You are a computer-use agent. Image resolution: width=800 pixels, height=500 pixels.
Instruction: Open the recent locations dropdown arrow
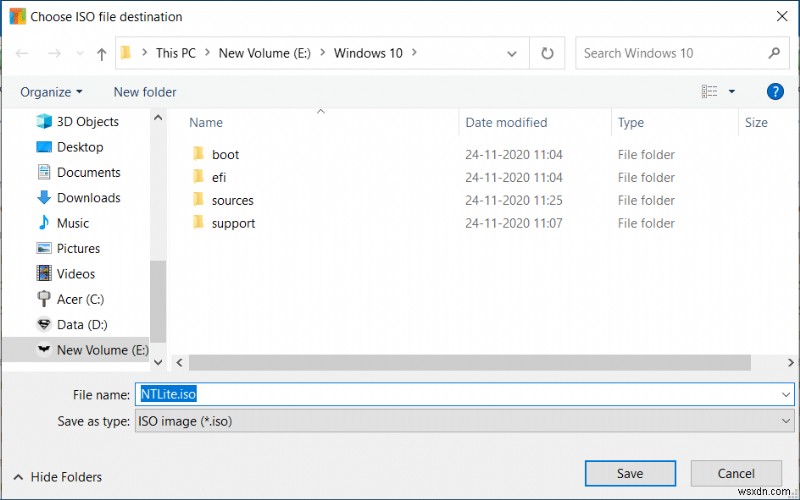click(80, 53)
